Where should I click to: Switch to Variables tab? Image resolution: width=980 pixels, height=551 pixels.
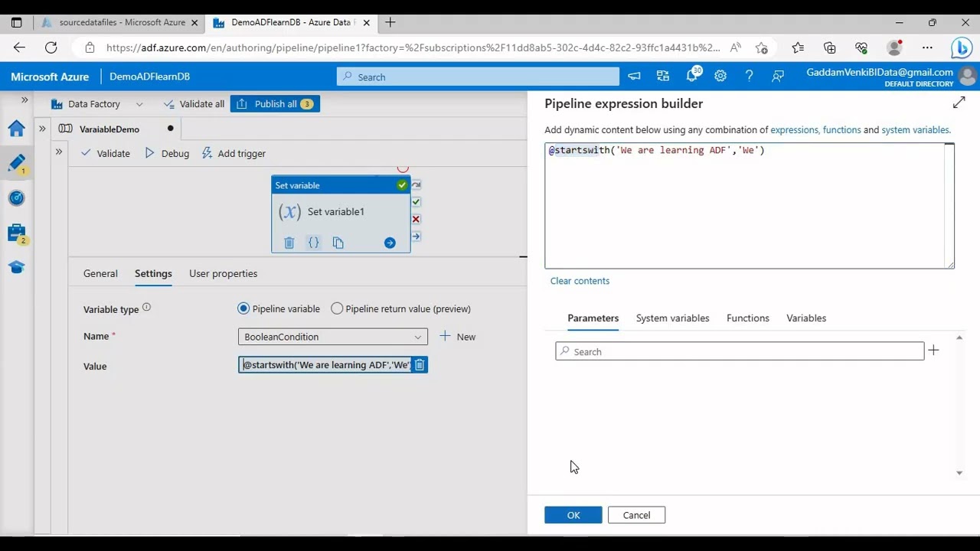pyautogui.click(x=806, y=318)
